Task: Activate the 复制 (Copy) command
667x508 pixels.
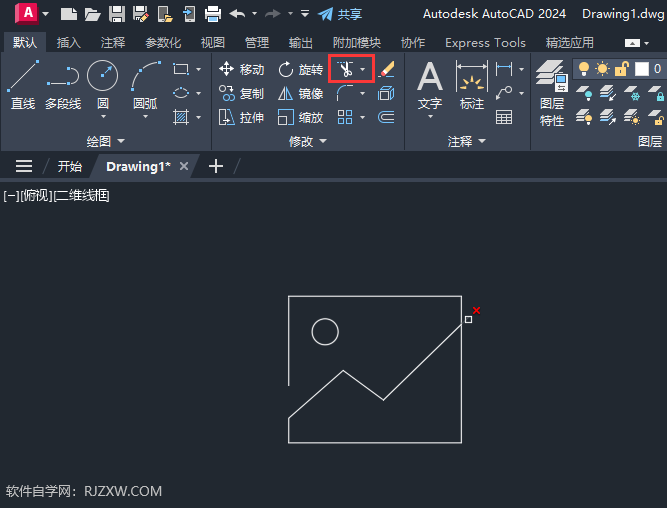Action: (241, 93)
